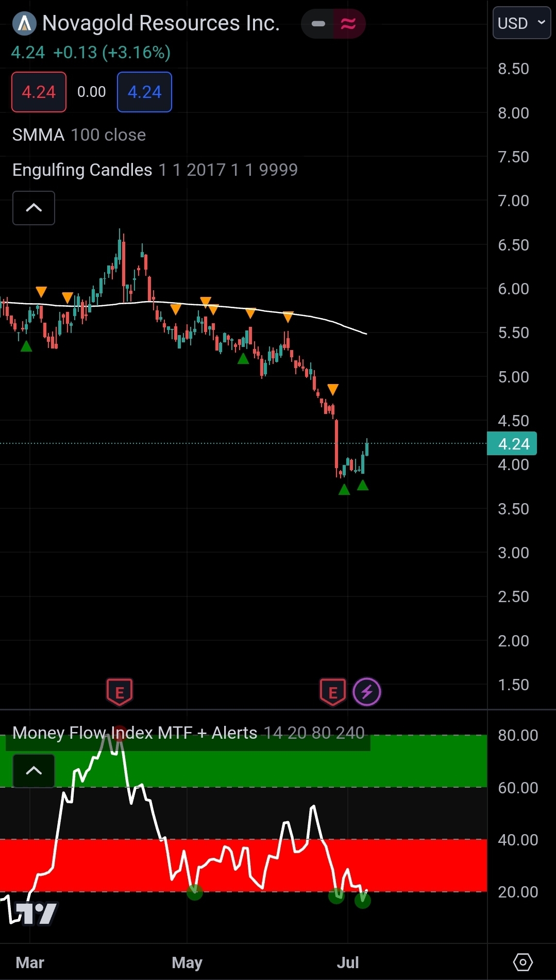Tap the dash market status pill icon
Screen dimensions: 556x980
click(x=318, y=24)
